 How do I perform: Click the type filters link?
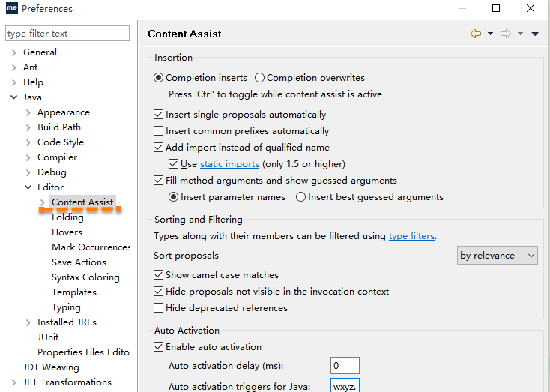411,236
